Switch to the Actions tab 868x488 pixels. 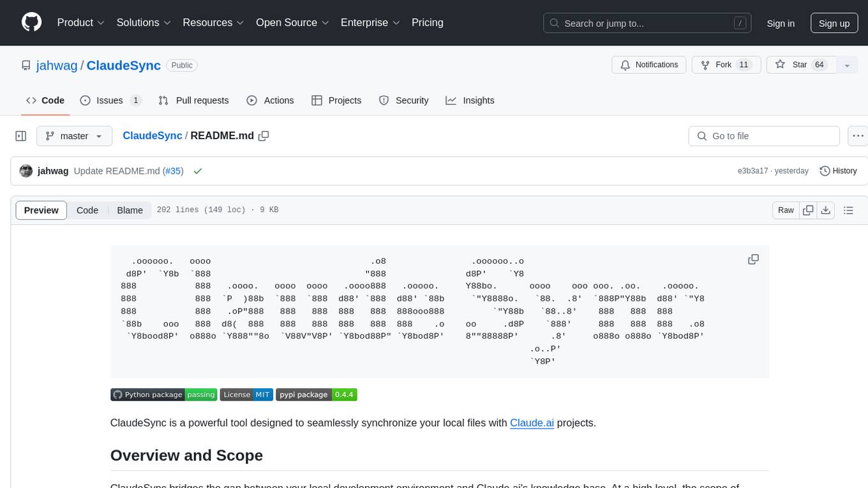[x=270, y=100]
